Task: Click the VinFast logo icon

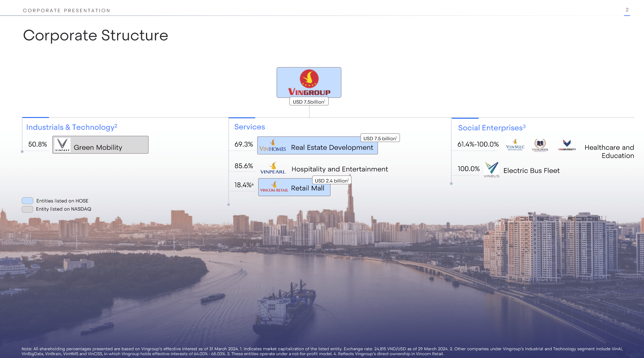Action: pyautogui.click(x=62, y=145)
